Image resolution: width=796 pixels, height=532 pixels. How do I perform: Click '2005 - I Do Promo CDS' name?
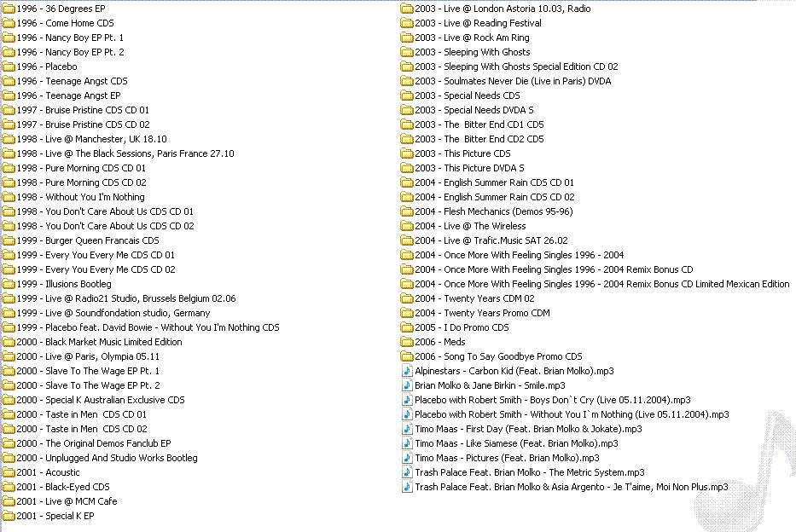(x=462, y=327)
